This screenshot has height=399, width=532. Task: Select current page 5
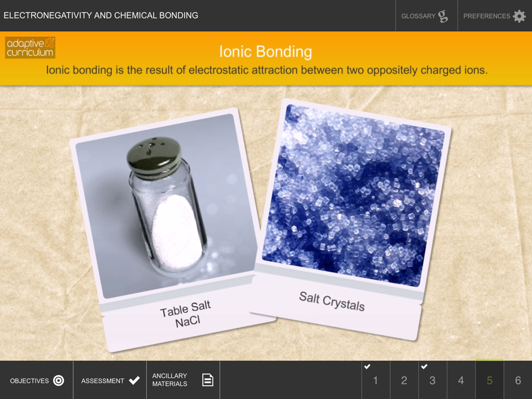pyautogui.click(x=489, y=380)
